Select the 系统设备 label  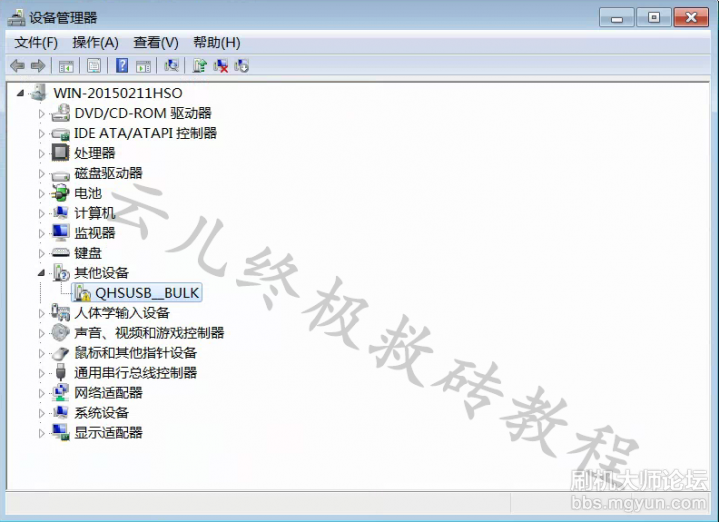(x=101, y=413)
